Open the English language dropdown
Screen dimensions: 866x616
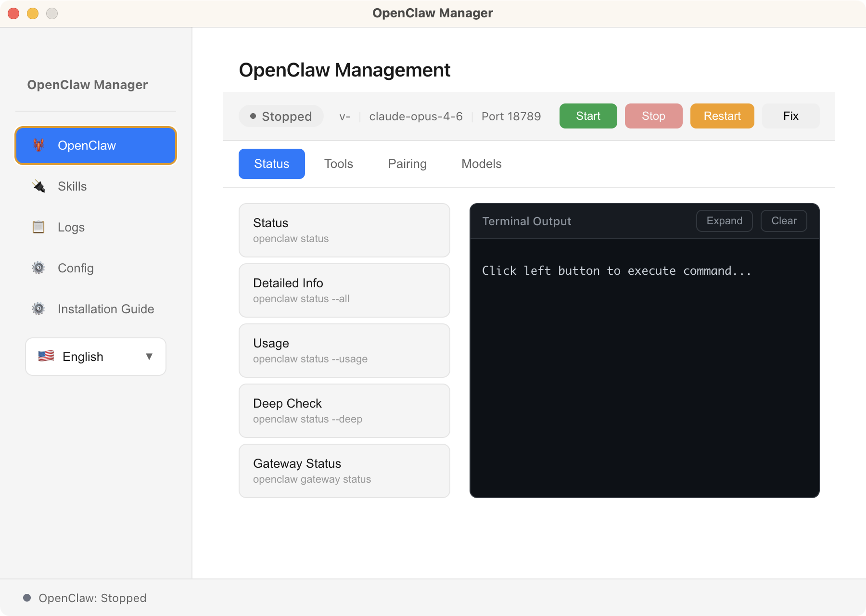(95, 356)
